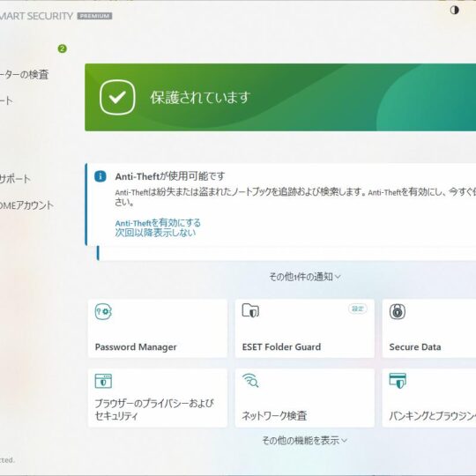Open the サポート sidebar menu item
The width and height of the screenshot is (476, 476).
[15, 179]
